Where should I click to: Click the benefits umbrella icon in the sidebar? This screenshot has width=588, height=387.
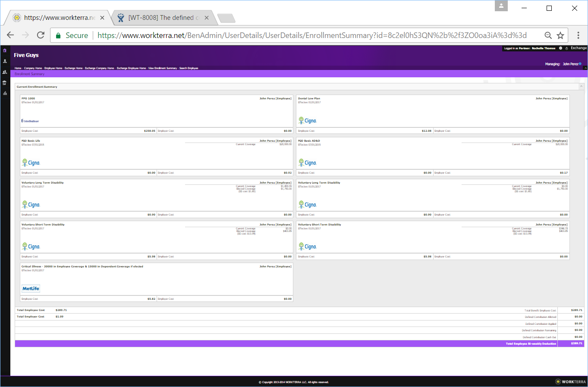tap(5, 82)
